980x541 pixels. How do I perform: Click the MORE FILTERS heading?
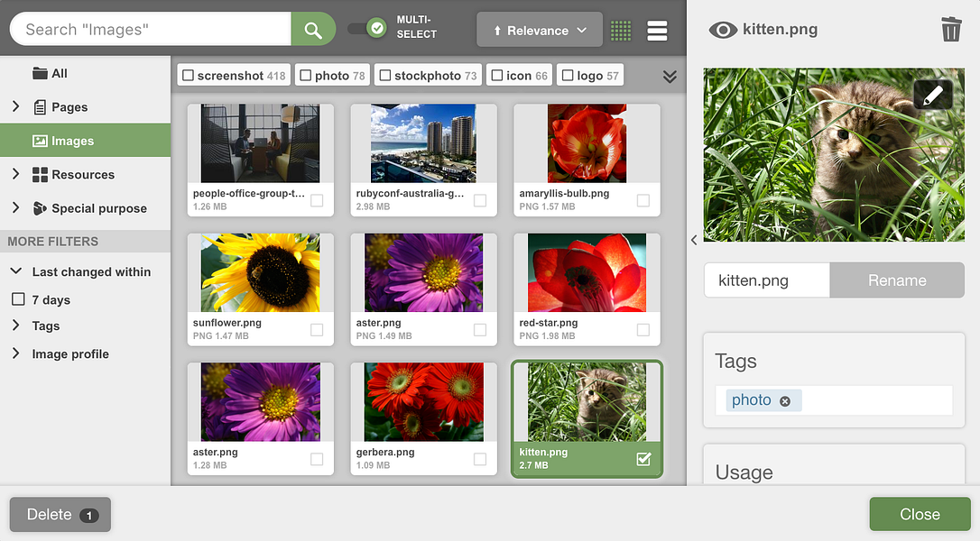pos(53,241)
